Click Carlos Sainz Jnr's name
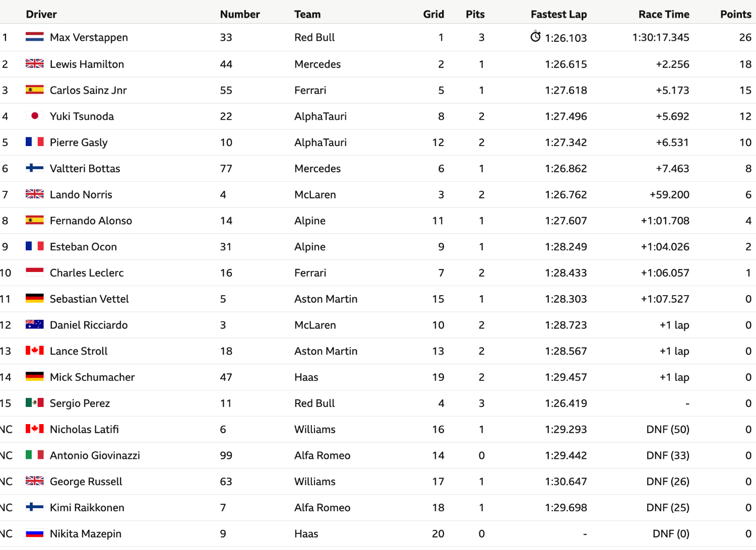 pyautogui.click(x=88, y=90)
